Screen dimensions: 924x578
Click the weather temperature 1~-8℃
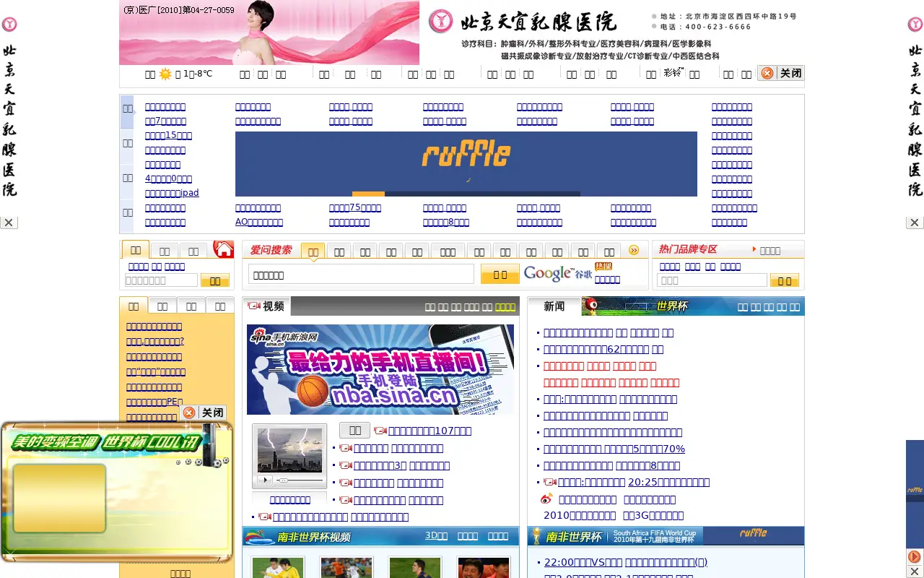click(x=198, y=74)
